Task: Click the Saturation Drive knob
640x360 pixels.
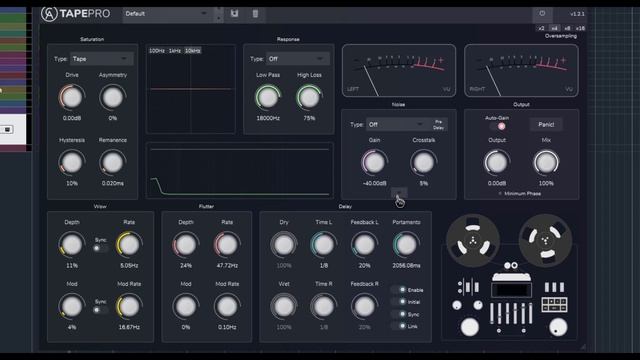Action: coord(71,97)
